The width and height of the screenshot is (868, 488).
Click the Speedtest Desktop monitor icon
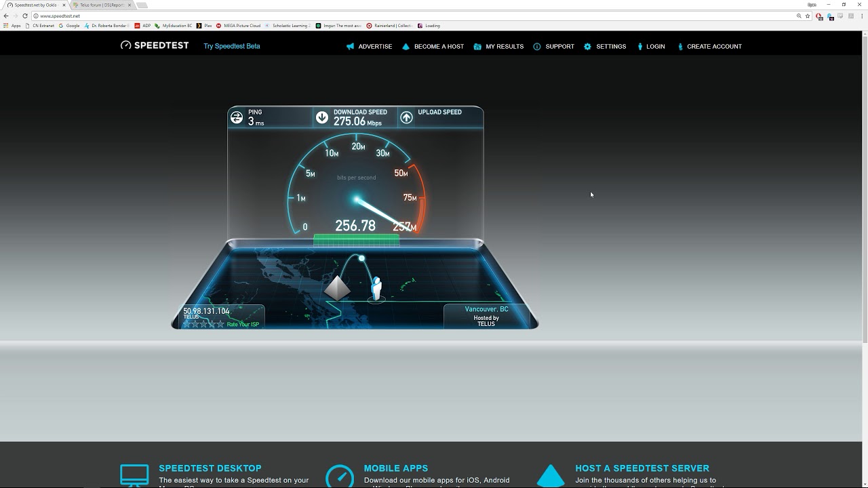[134, 475]
